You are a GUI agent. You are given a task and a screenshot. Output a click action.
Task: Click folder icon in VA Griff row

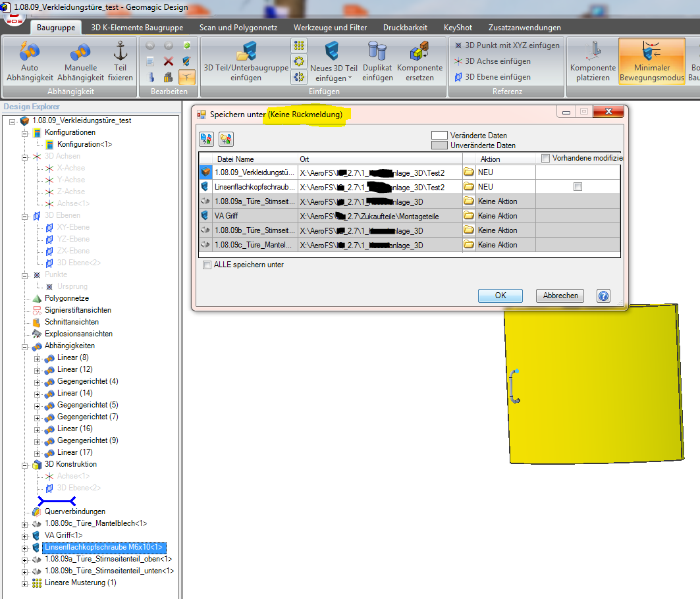pos(469,216)
